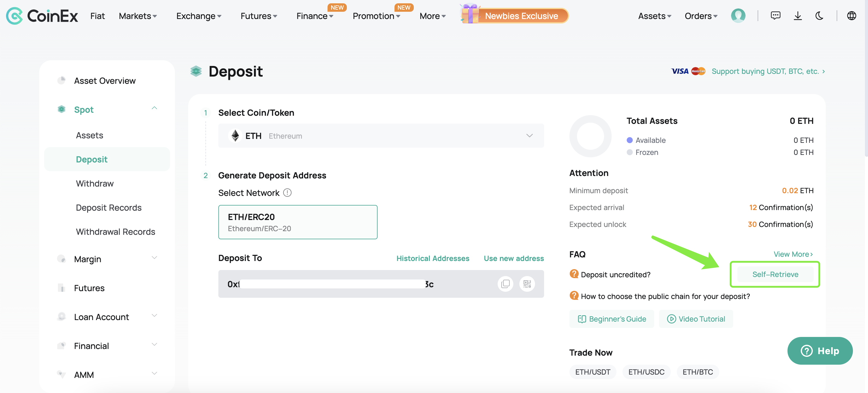Click View More in FAQ
The height and width of the screenshot is (393, 868).
(x=793, y=254)
